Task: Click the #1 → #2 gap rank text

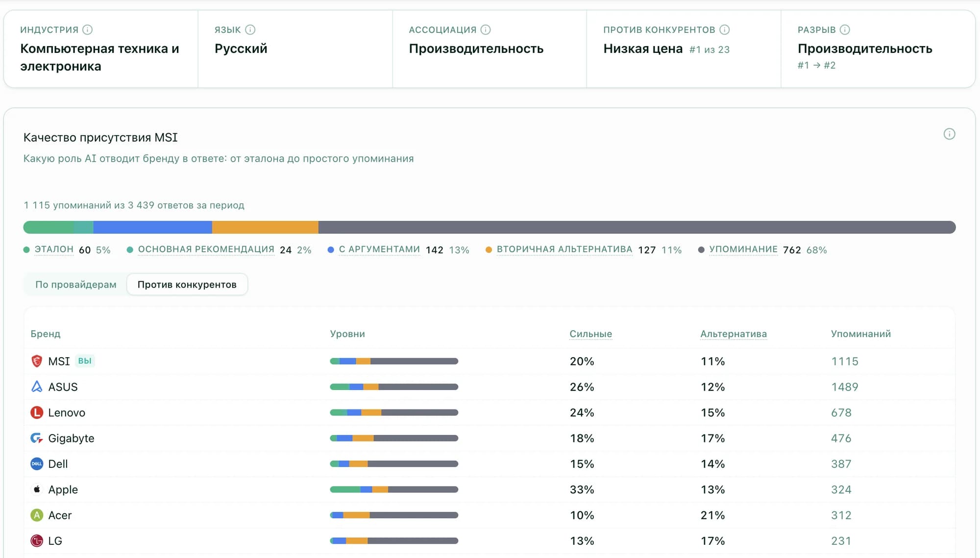Action: (x=816, y=65)
